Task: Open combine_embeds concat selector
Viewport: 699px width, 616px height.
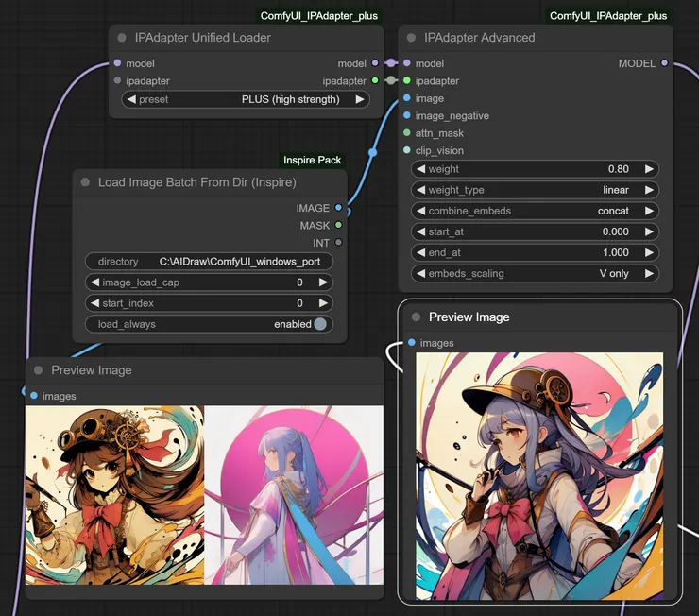Action: point(535,211)
